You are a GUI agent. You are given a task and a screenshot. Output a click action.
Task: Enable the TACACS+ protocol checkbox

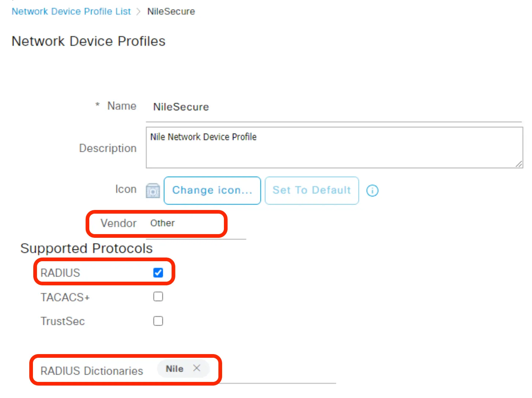pos(158,296)
